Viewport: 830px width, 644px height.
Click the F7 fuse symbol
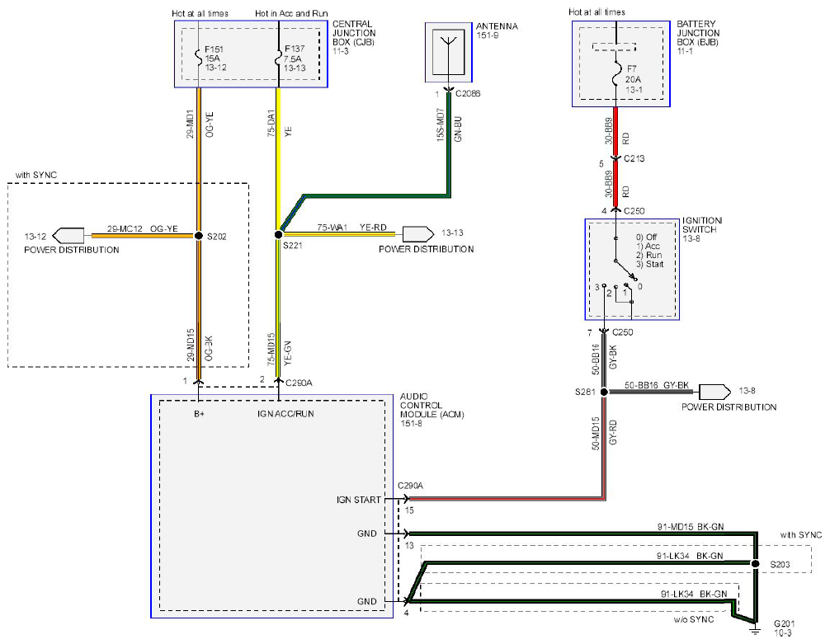(615, 74)
